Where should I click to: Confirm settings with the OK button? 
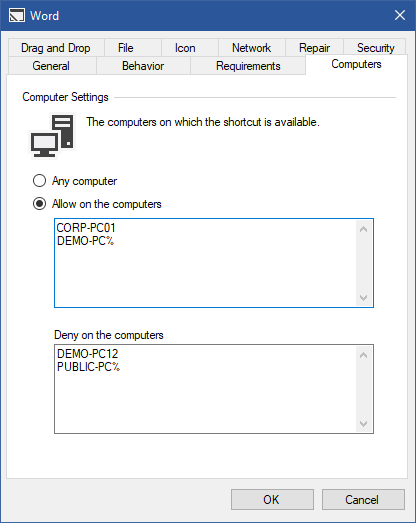[272, 499]
